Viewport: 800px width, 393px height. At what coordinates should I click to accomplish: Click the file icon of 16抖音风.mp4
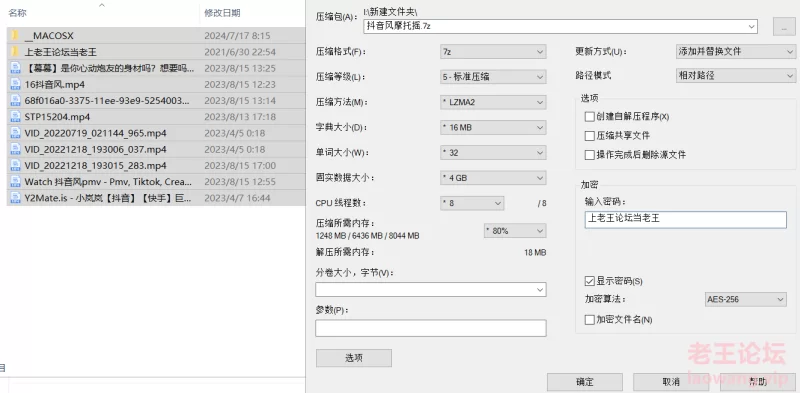(15, 84)
